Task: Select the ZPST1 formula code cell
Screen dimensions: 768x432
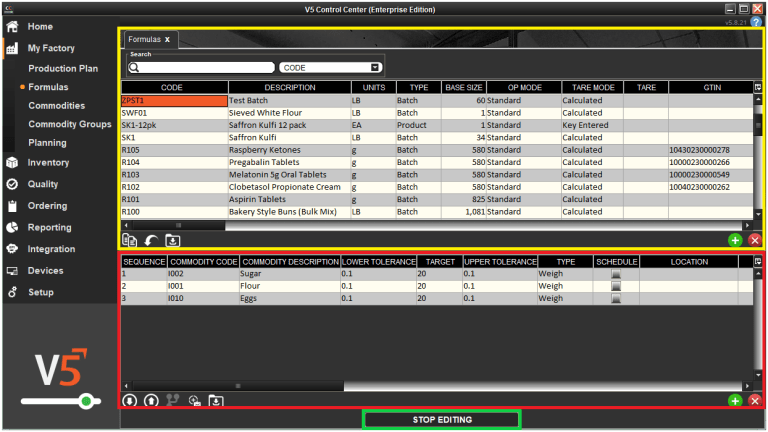Action: [174, 100]
